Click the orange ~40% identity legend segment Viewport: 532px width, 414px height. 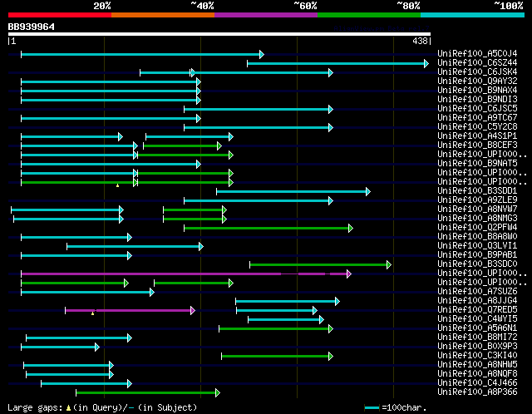163,15
